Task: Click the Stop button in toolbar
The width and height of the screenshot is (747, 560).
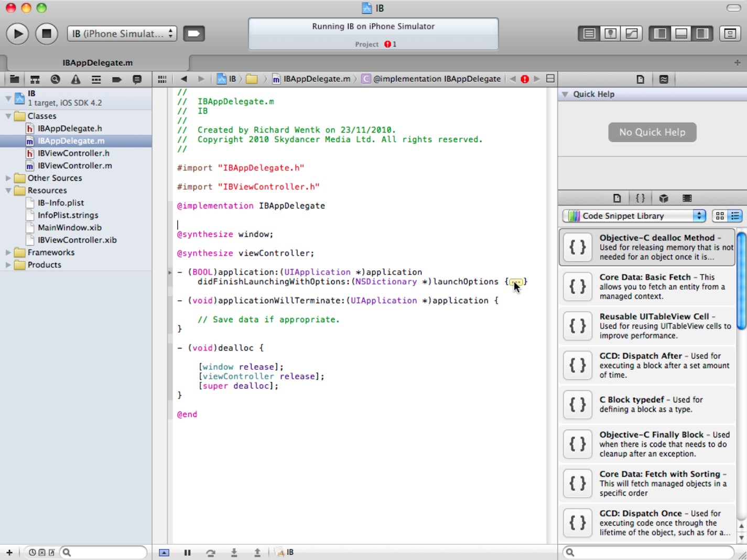Action: [47, 34]
